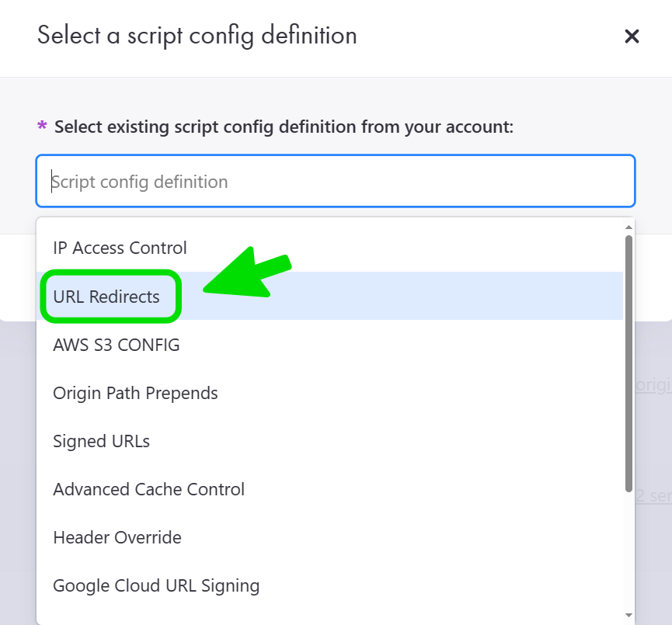Click scrollbar track below the thumb
This screenshot has height=625, width=672.
[628, 551]
